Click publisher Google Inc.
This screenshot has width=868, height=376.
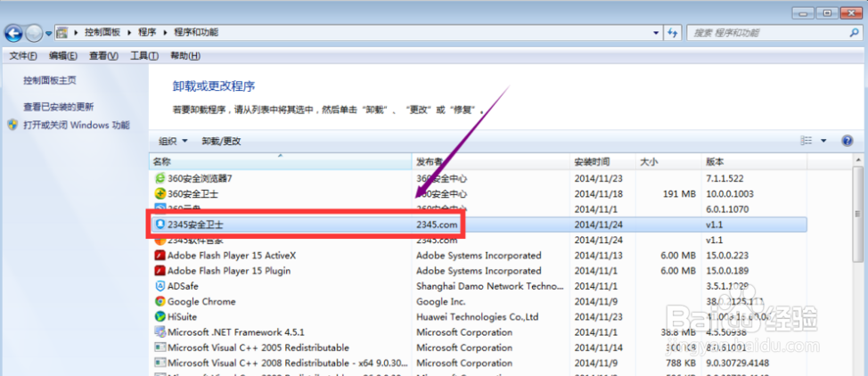440,302
